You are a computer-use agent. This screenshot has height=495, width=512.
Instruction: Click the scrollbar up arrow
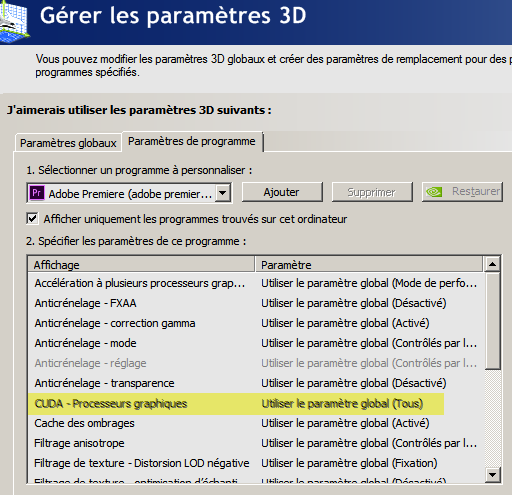coord(492,264)
